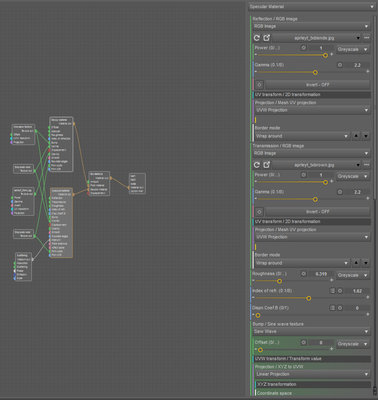This screenshot has height=400, width=378.
Task: Open the Specular Material type dropdown
Action: 311,6
